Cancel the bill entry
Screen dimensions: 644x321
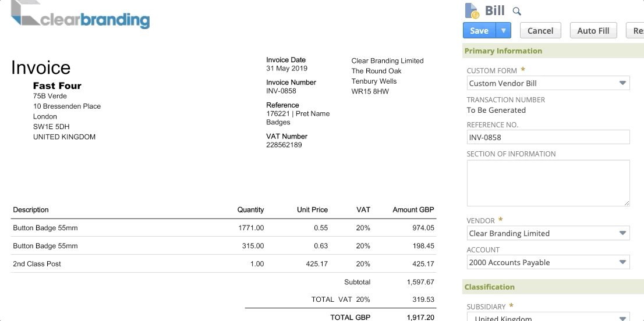(x=540, y=30)
